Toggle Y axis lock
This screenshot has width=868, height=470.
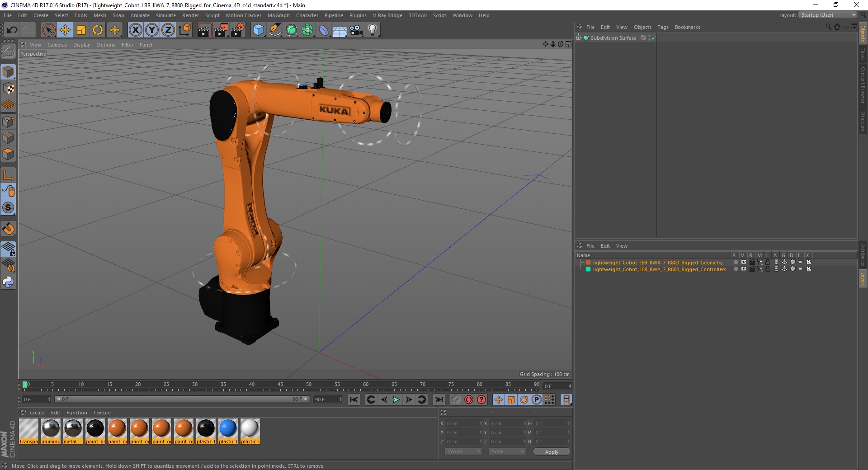(x=152, y=30)
